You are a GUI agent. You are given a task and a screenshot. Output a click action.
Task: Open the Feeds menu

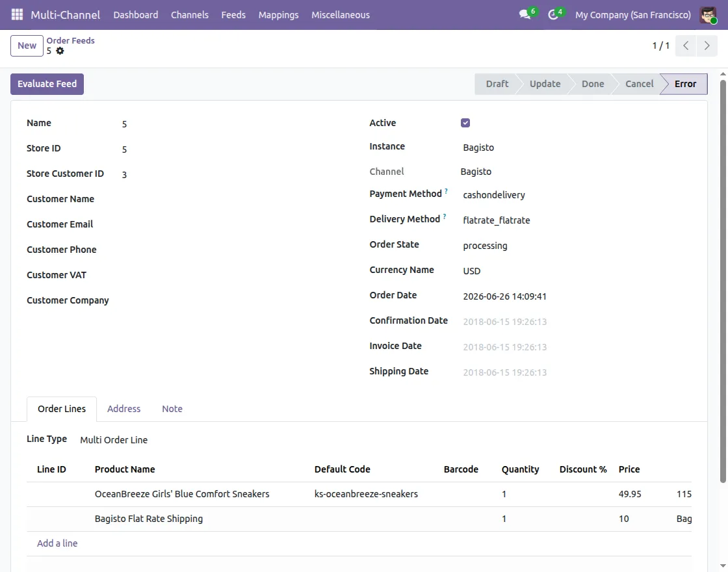233,15
